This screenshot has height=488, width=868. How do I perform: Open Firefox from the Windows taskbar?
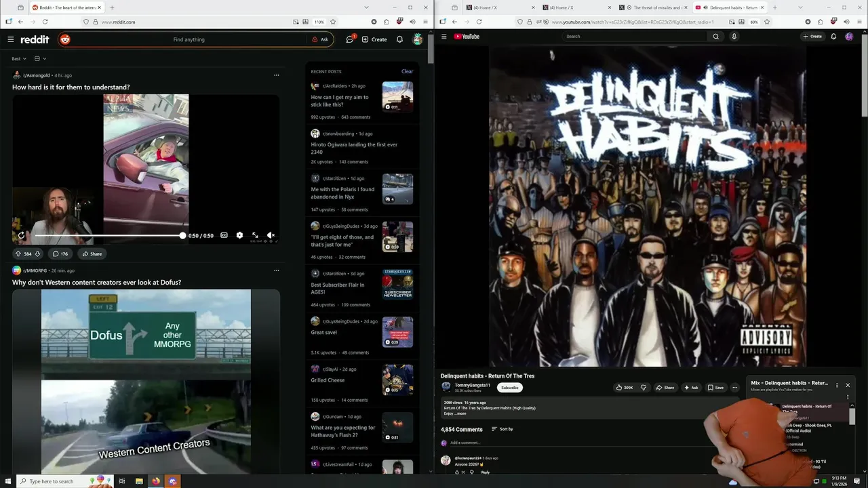156,481
